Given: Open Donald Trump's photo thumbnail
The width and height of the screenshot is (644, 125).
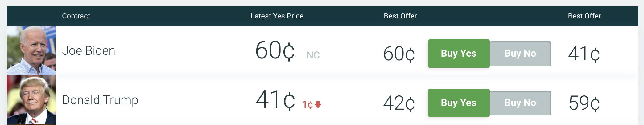Looking at the screenshot, I should tap(31, 100).
